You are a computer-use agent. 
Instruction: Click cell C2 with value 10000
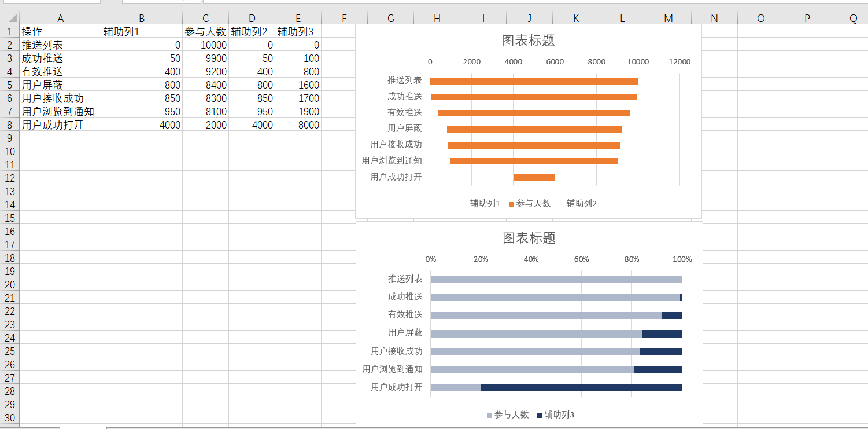click(205, 45)
